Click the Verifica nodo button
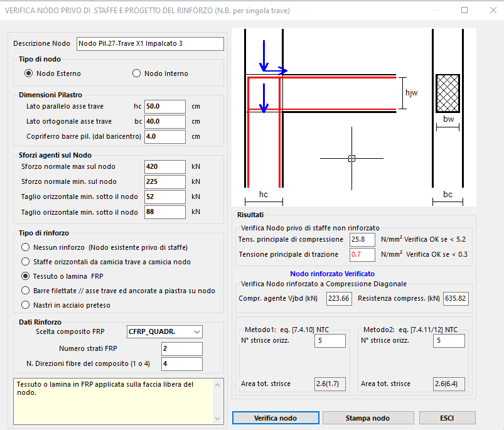This screenshot has height=430, width=504. coord(276,418)
